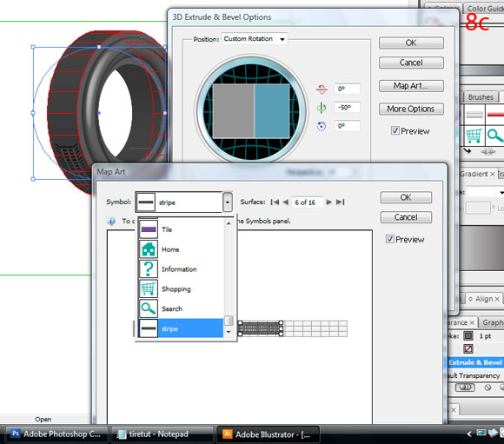Viewport: 504px width, 444px height.
Task: Show hidden system tray icons arrow
Action: [x=469, y=434]
